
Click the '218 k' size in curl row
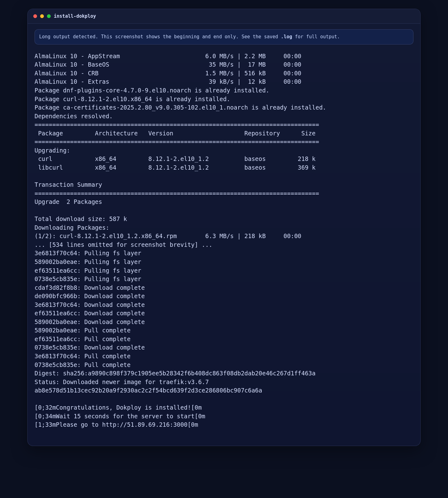(x=306, y=159)
